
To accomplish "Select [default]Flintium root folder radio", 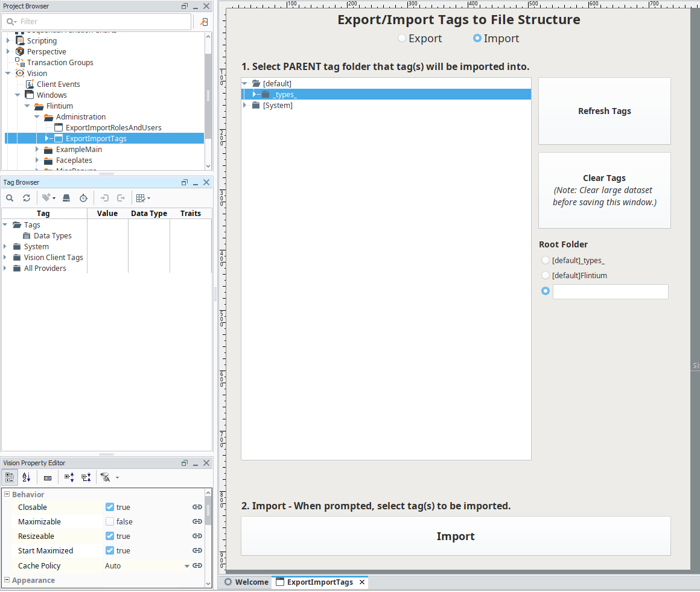I will [x=545, y=275].
